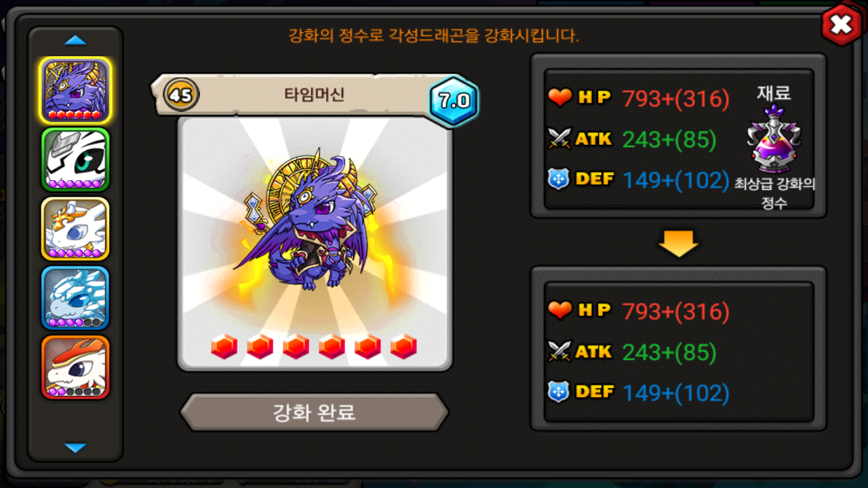Click the down arrow below dragon list
The height and width of the screenshot is (488, 868).
coord(75,447)
